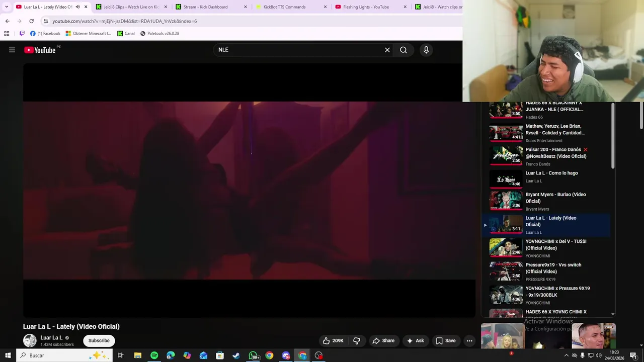Clear the NLE search text

[x=387, y=50]
